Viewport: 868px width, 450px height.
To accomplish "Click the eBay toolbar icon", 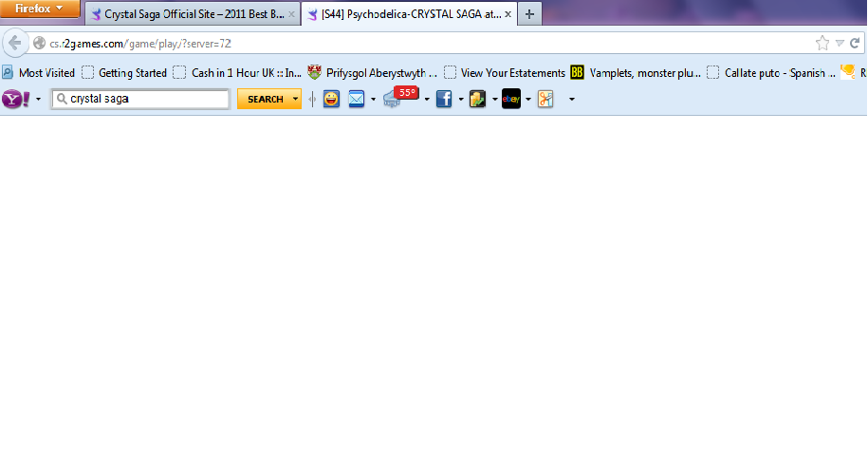I will pyautogui.click(x=510, y=100).
